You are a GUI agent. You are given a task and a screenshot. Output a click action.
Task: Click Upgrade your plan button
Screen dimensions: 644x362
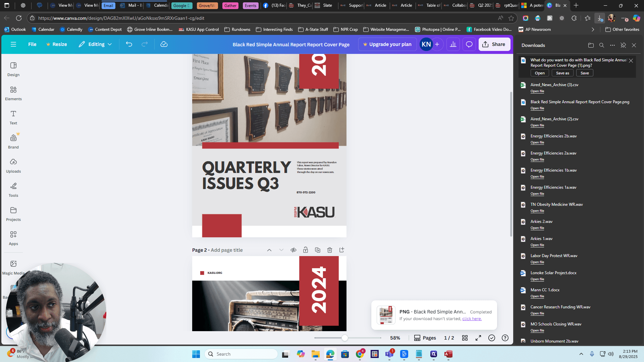tap(387, 44)
